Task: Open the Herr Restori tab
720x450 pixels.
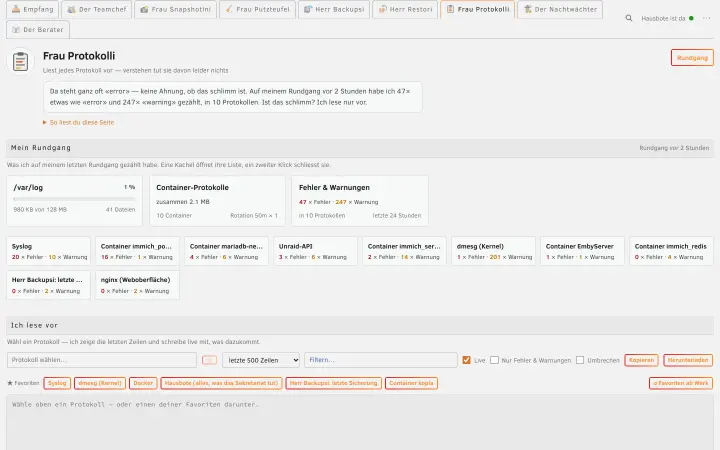Action: tap(405, 9)
